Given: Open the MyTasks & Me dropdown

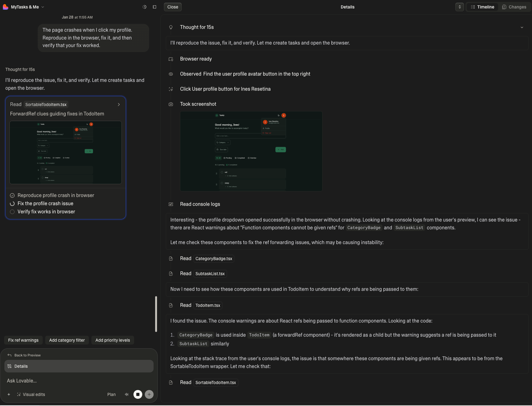Looking at the screenshot, I should click(x=43, y=7).
